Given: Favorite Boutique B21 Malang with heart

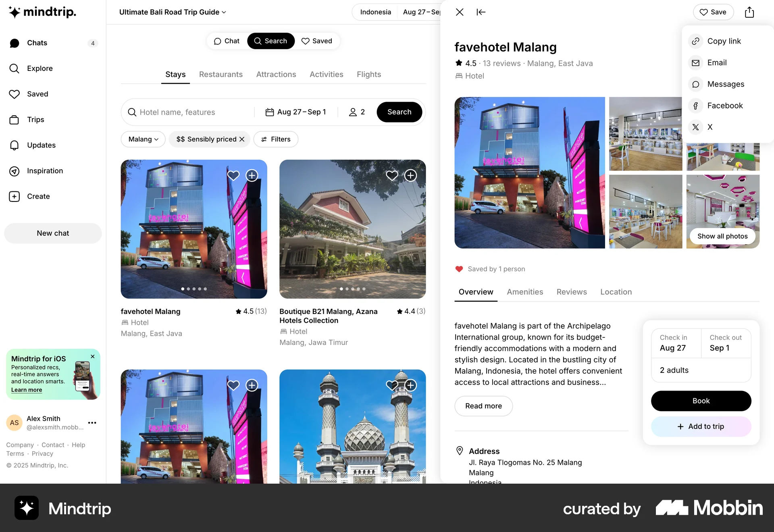Looking at the screenshot, I should coord(392,175).
